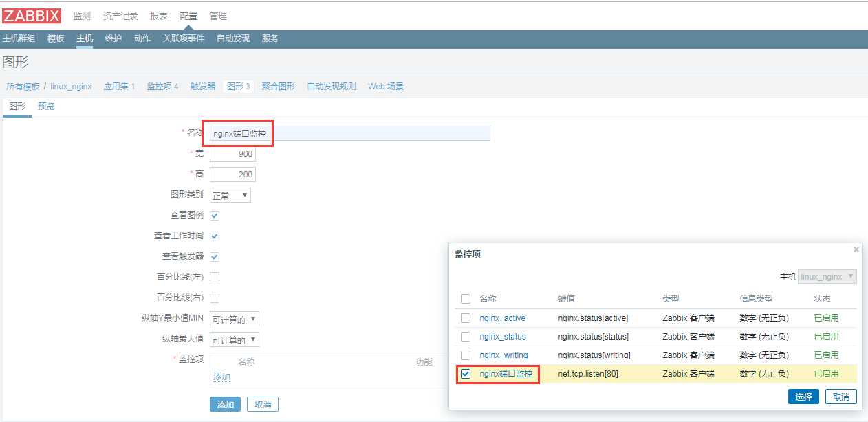
Task: Open 监控项 4 link
Action: [x=162, y=87]
